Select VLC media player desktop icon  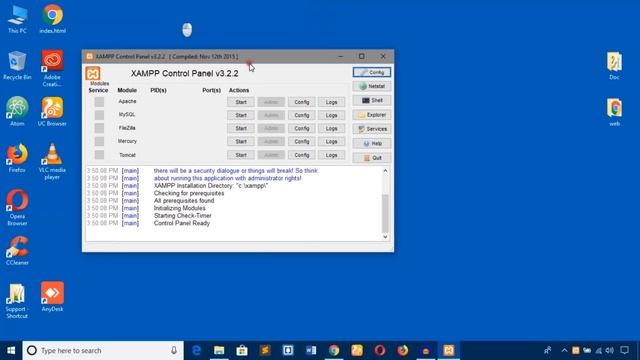[52, 162]
